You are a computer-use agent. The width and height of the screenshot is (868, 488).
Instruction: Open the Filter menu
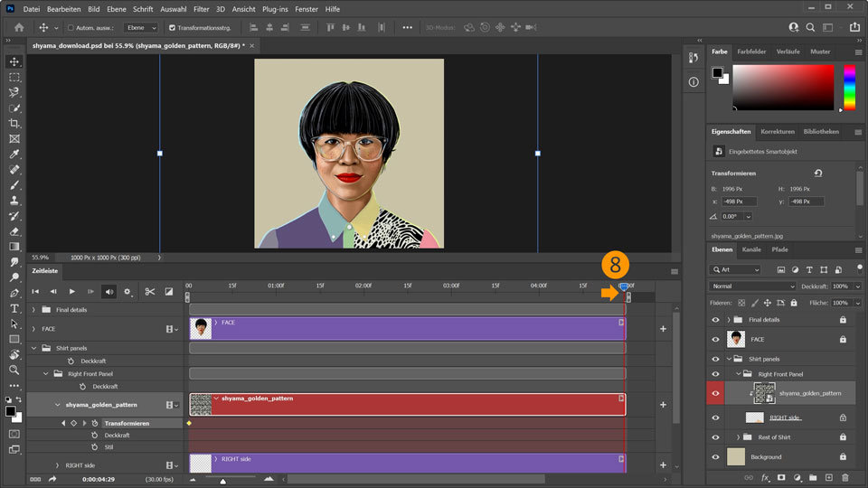[201, 8]
